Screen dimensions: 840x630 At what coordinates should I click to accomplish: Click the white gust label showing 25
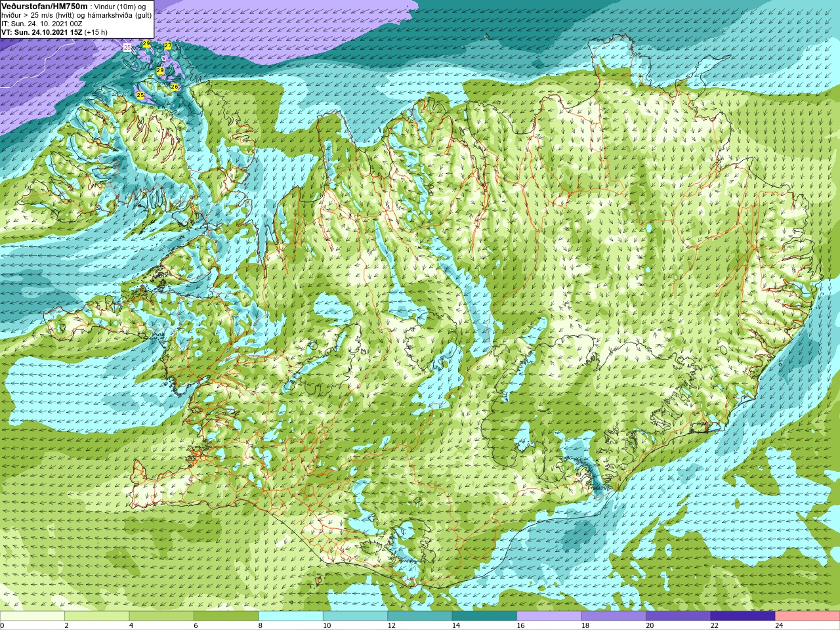coord(127,48)
